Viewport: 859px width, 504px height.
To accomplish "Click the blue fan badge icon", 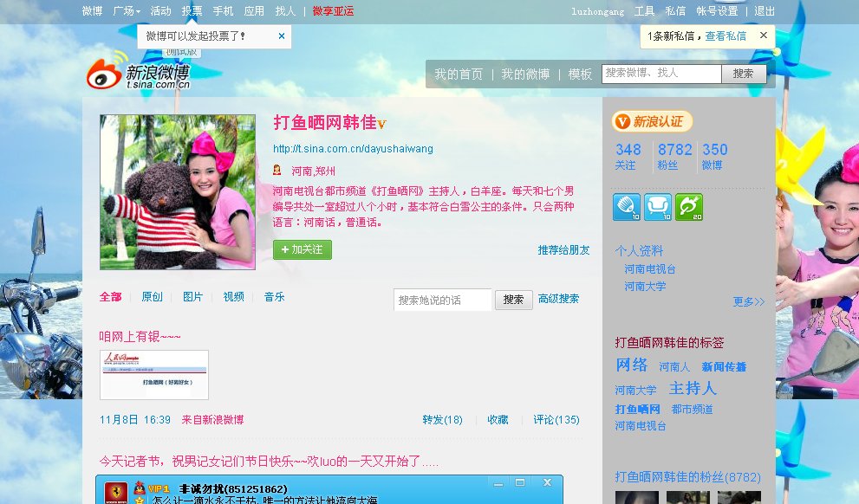I will tap(627, 207).
